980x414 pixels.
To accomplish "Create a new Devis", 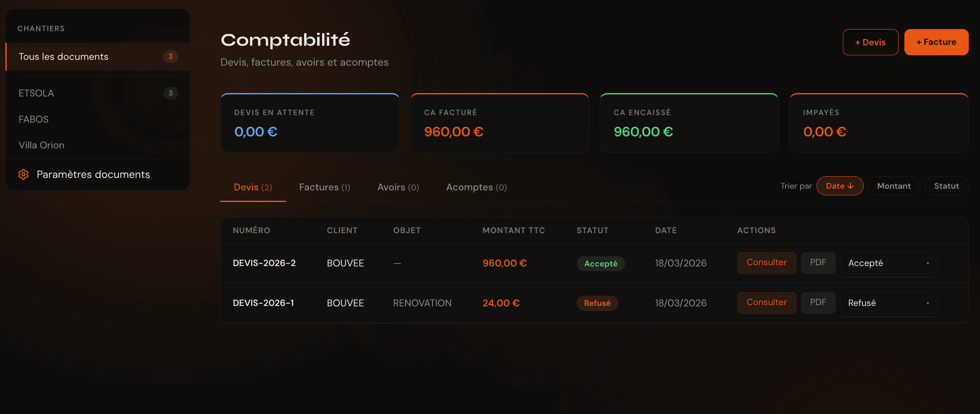I will pos(870,42).
